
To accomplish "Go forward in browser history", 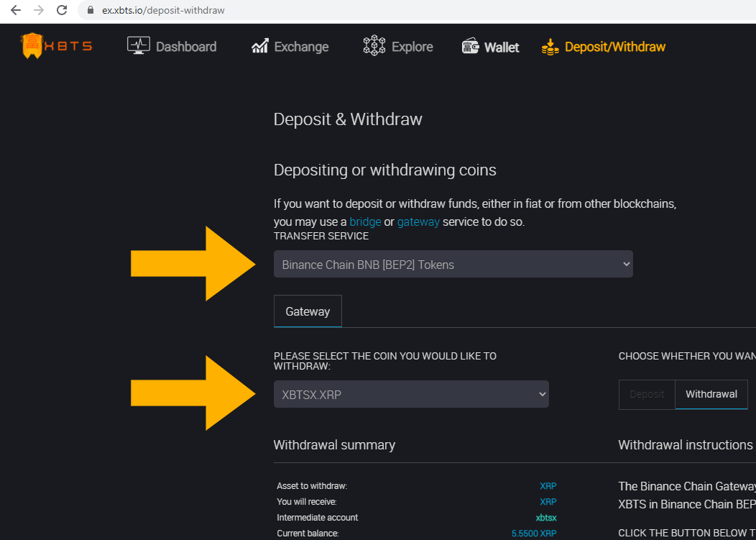I will [39, 10].
